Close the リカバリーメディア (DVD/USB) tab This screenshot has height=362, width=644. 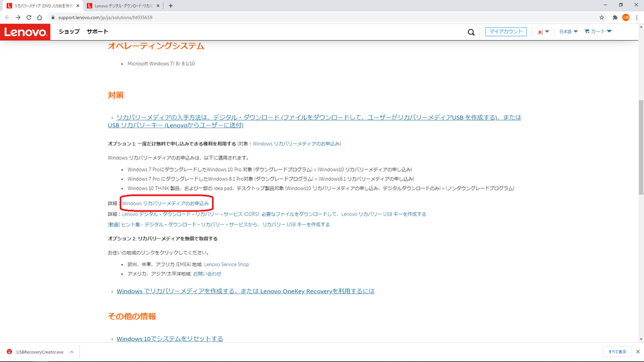pyautogui.click(x=77, y=5)
